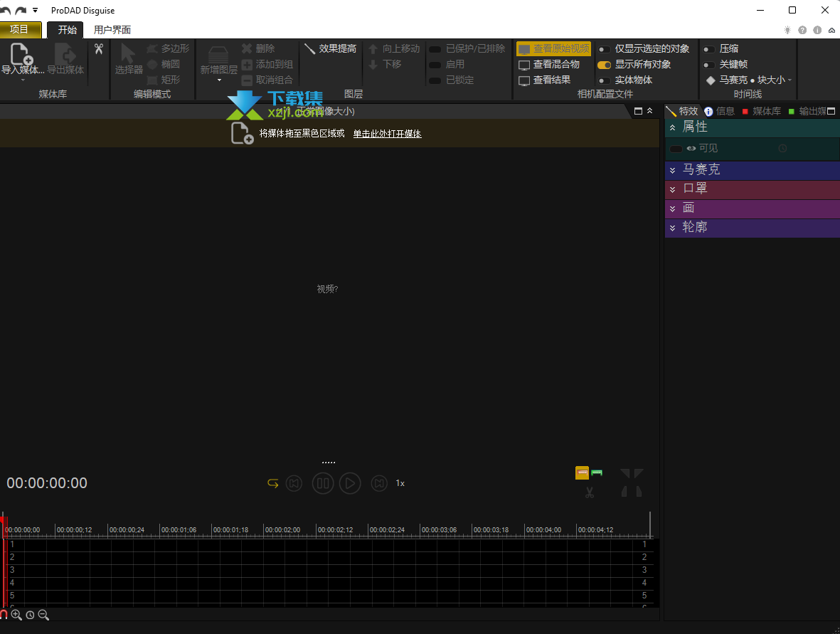Image resolution: width=840 pixels, height=634 pixels.
Task: Choose the 多边形 polygon tool
Action: point(169,49)
